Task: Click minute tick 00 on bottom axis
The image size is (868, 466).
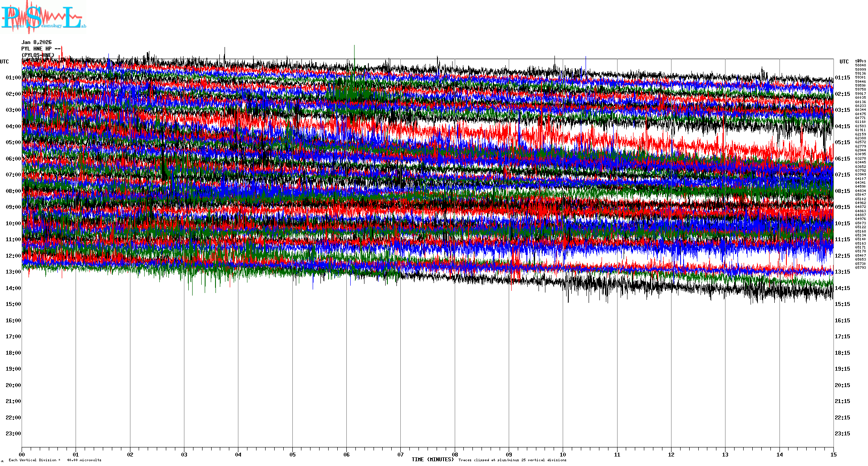Action: [22, 455]
